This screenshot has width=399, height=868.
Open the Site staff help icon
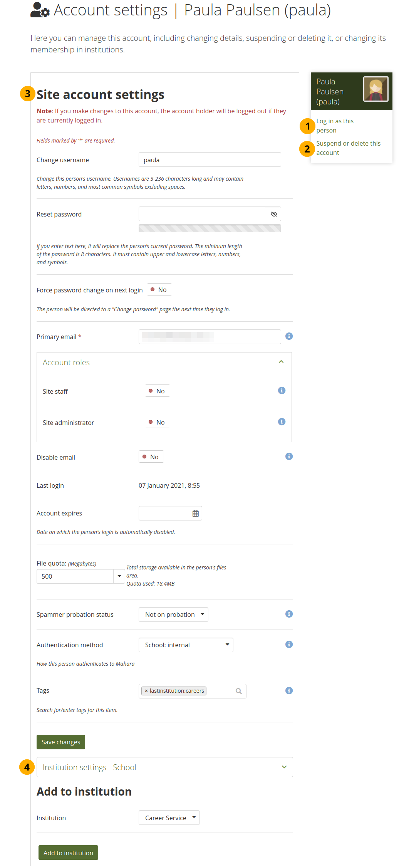coord(282,391)
